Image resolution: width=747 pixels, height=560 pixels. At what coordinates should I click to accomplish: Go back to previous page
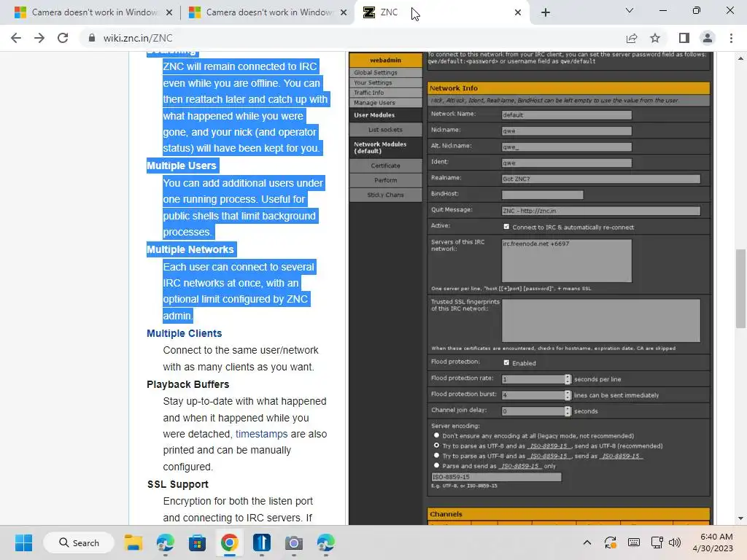[x=16, y=38]
